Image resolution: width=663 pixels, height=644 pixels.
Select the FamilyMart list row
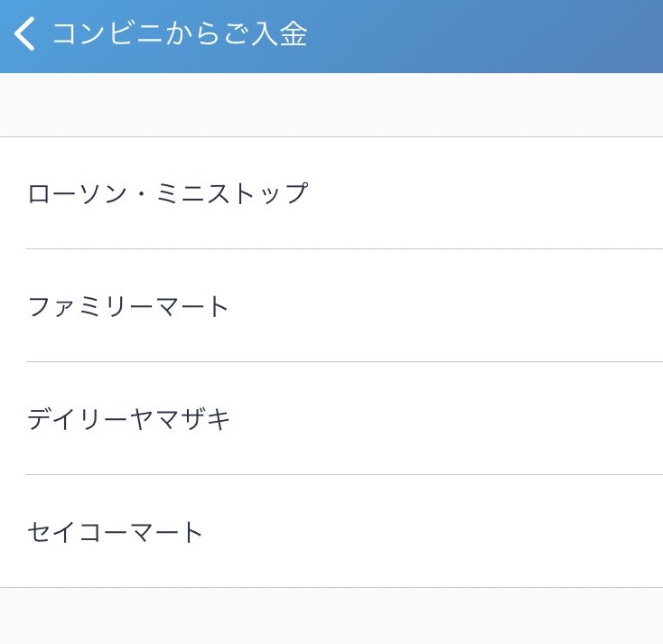click(331, 305)
